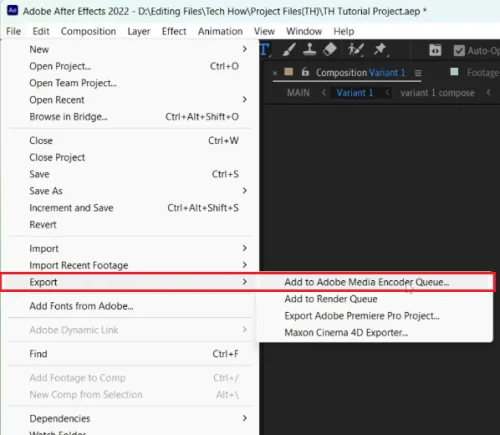Select the Puppet Pin tool
500x435 pixels.
[380, 50]
